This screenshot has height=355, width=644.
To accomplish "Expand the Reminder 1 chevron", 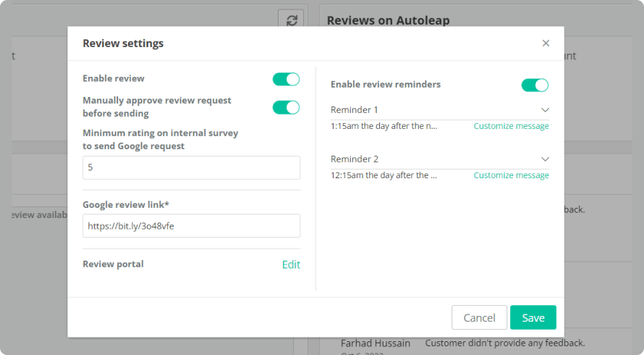I will pos(545,110).
